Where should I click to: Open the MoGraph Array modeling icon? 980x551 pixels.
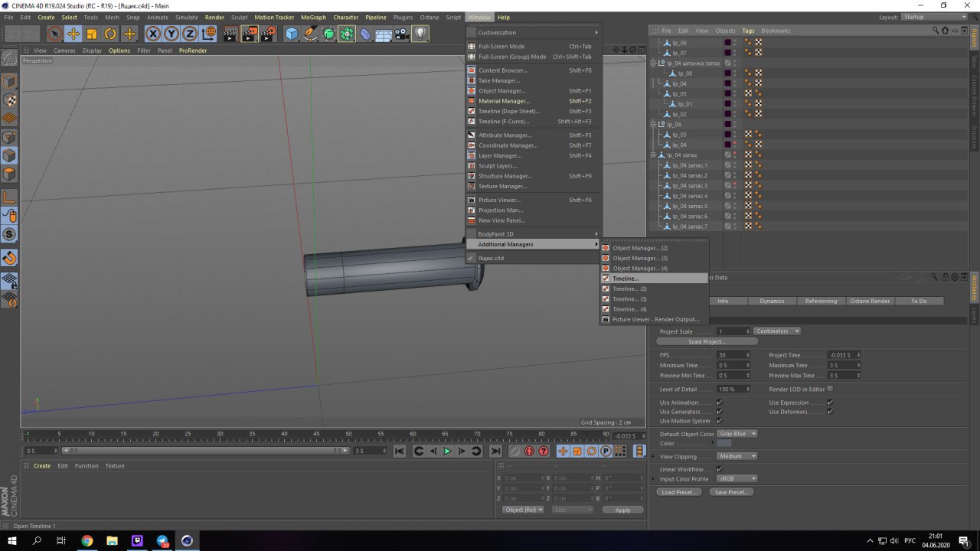[347, 34]
